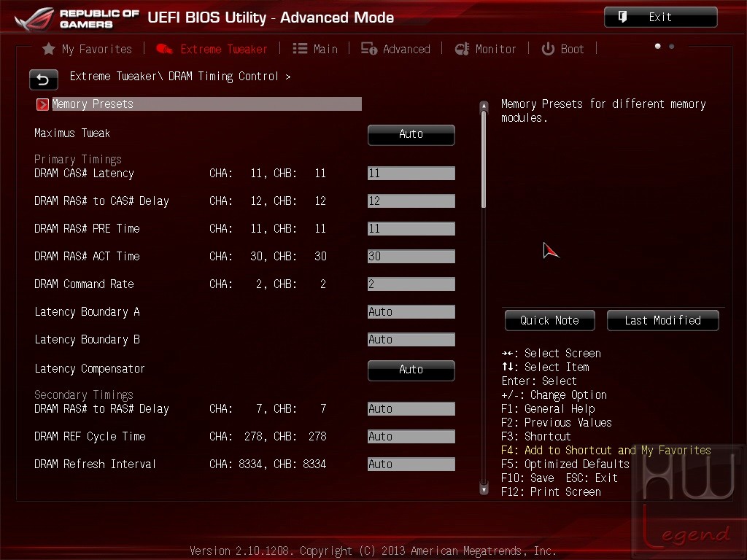
Task: Open the Monitor tab
Action: [485, 49]
